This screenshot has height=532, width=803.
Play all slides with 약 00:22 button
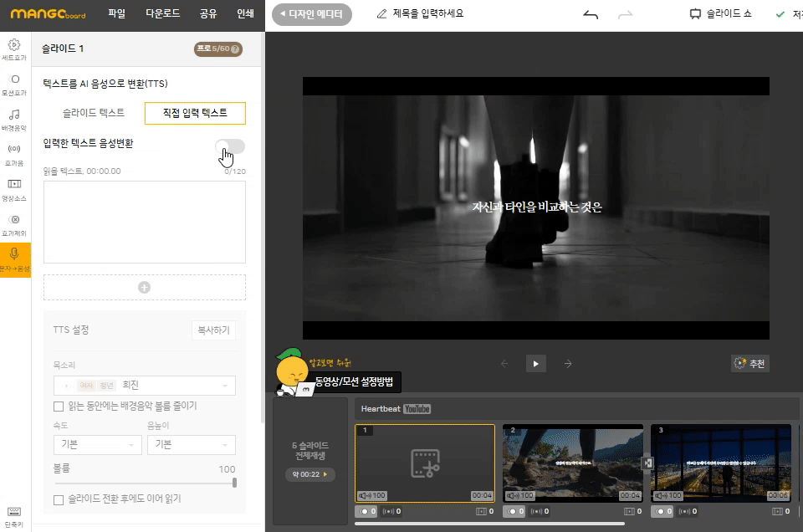[x=309, y=474]
